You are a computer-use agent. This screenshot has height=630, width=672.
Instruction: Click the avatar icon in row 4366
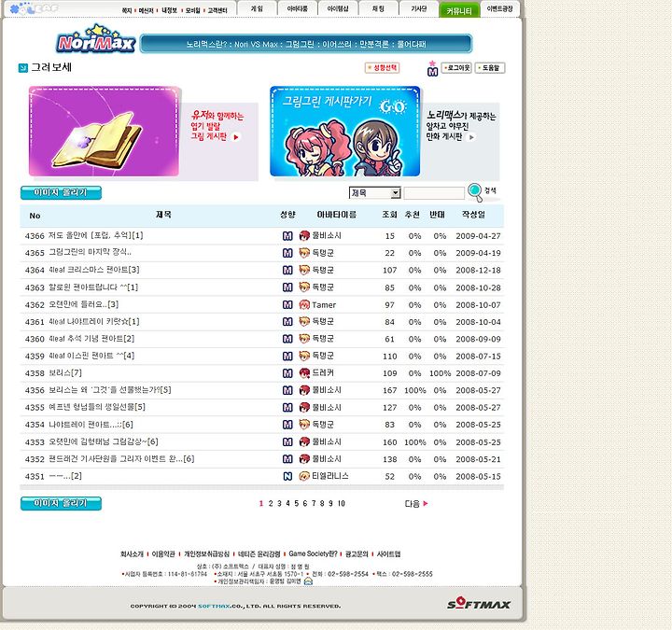[x=304, y=236]
